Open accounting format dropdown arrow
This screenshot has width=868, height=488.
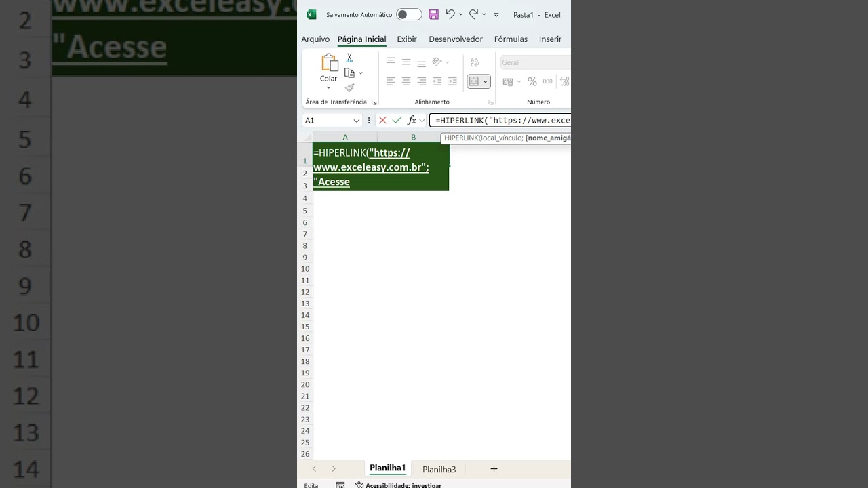coord(519,81)
